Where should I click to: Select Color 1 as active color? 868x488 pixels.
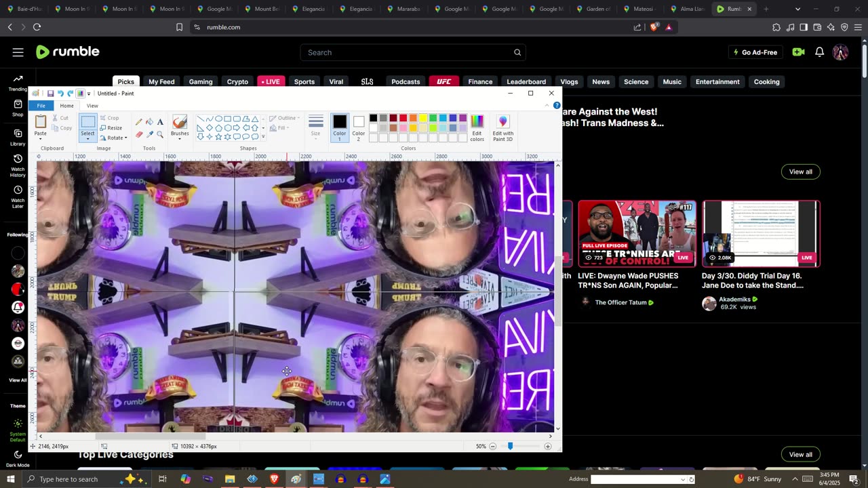(340, 127)
